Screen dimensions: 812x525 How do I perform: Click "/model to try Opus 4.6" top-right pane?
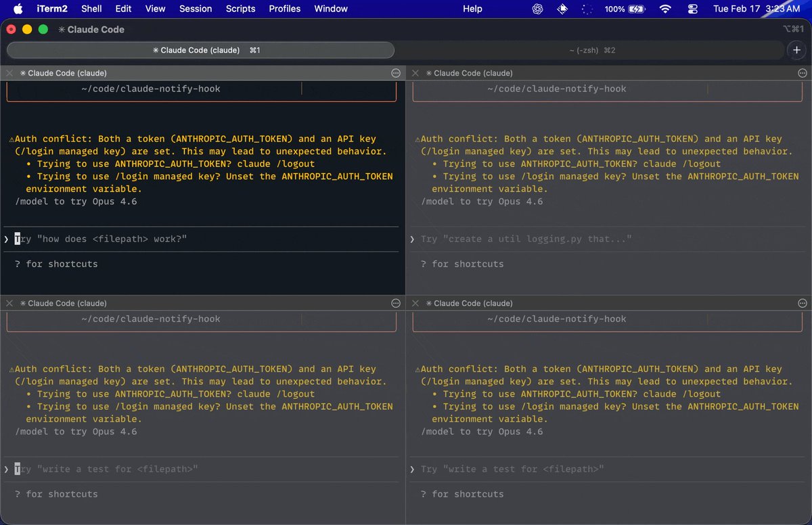[x=482, y=202]
